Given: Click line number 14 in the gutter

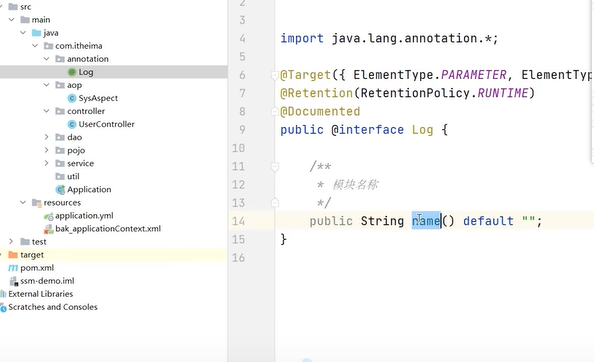Looking at the screenshot, I should 238,221.
